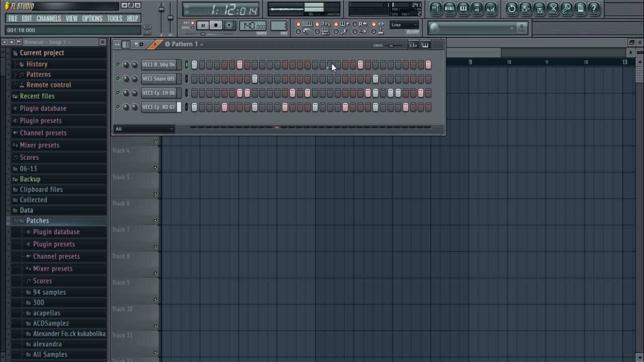Open the All channel filter dropdown

tap(144, 129)
